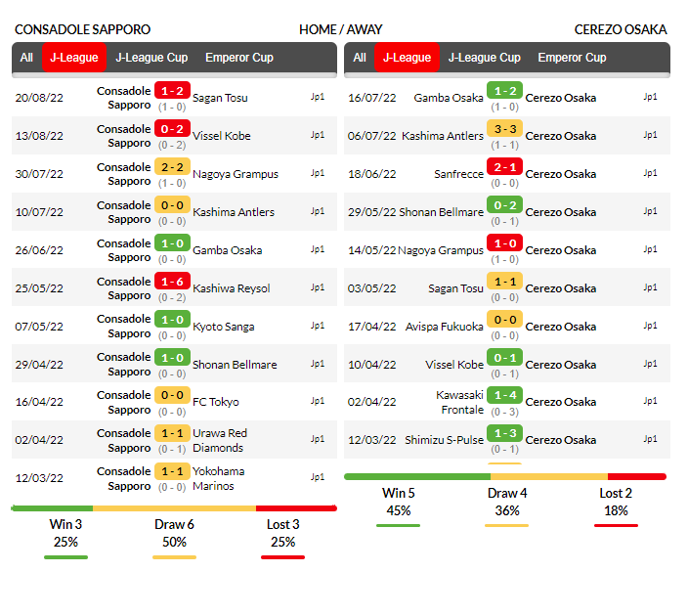This screenshot has height=616, width=688.
Task: Open J-League Cup tab for Consadole Sapporo
Action: point(151,58)
